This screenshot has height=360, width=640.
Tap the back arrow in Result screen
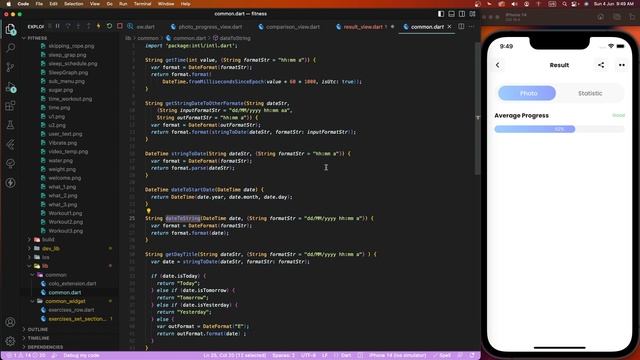click(x=498, y=65)
